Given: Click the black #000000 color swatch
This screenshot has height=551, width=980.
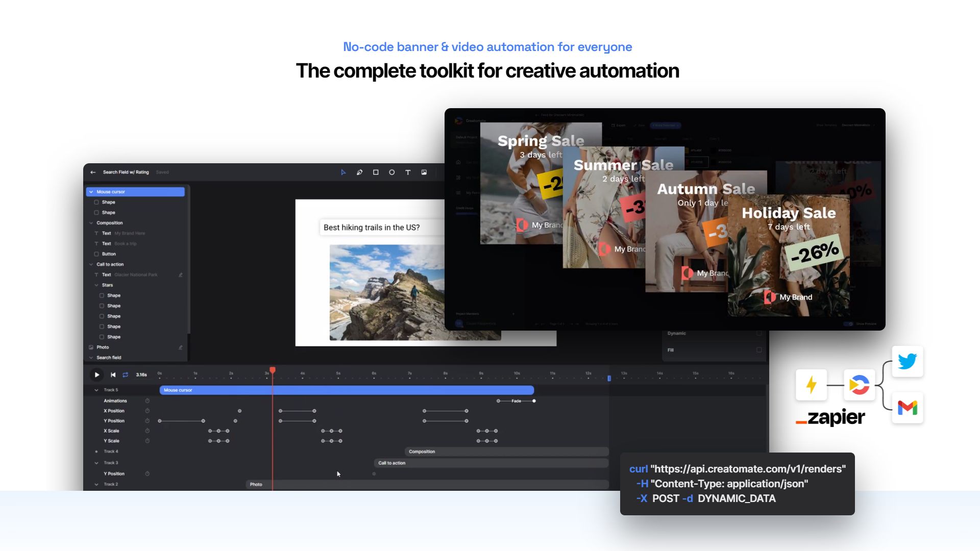Looking at the screenshot, I should (713, 150).
